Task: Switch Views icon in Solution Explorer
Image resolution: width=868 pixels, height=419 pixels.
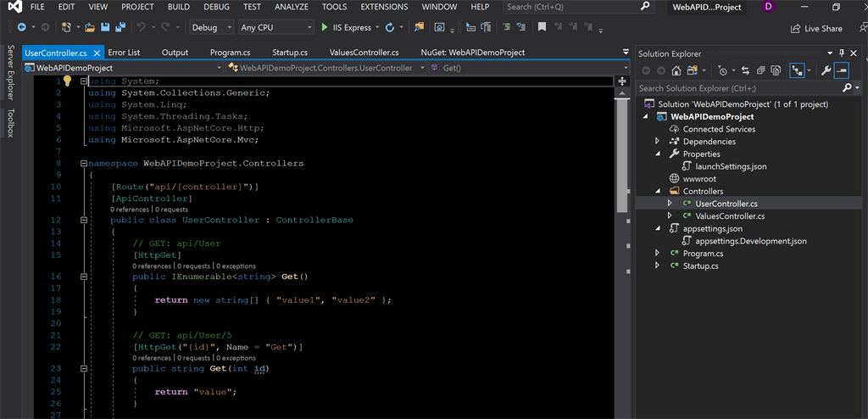Action: pyautogui.click(x=692, y=70)
